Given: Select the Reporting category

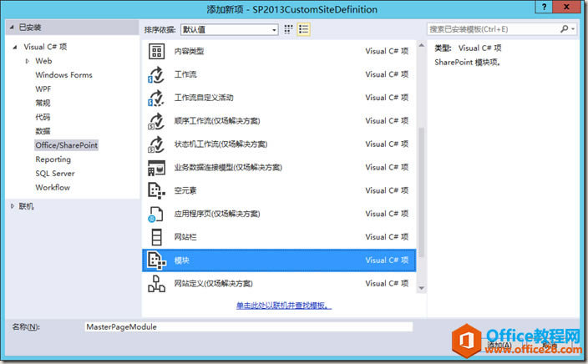Looking at the screenshot, I should pyautogui.click(x=53, y=159).
